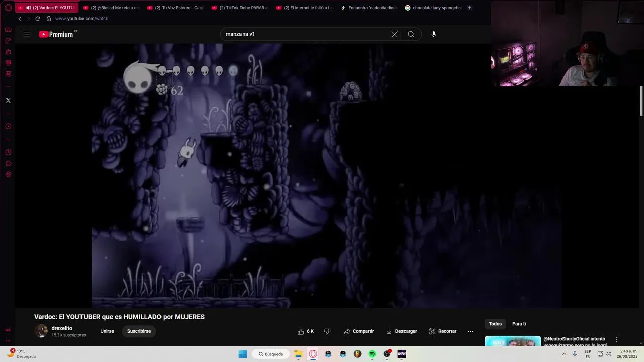Open File Explorer from the taskbar

[x=298, y=354]
